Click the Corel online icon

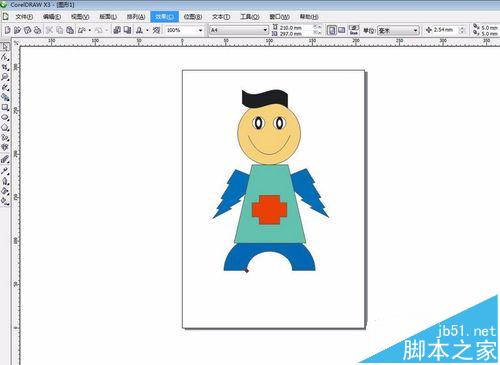click(156, 30)
